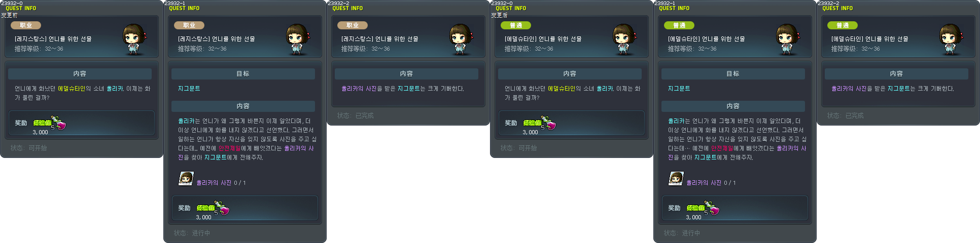Viewport: 980px width, 243px height.
Task: Select the 目标 header in the 职业 23932-1 panel
Action: 243,74
